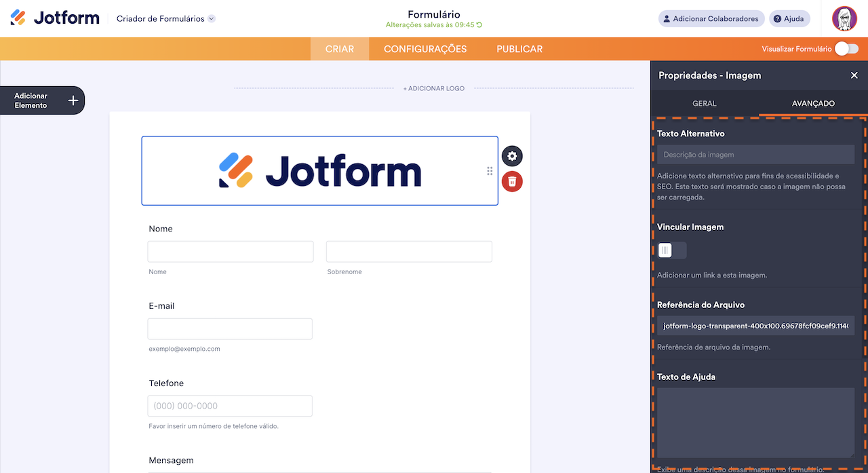The width and height of the screenshot is (868, 473).
Task: Click the Texto de Ajuda textarea
Action: point(755,422)
